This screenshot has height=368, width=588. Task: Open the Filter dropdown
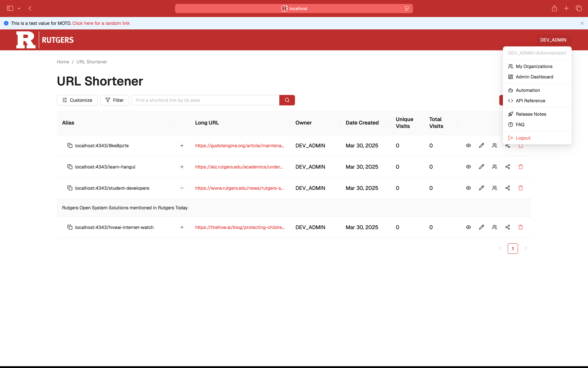coord(114,100)
